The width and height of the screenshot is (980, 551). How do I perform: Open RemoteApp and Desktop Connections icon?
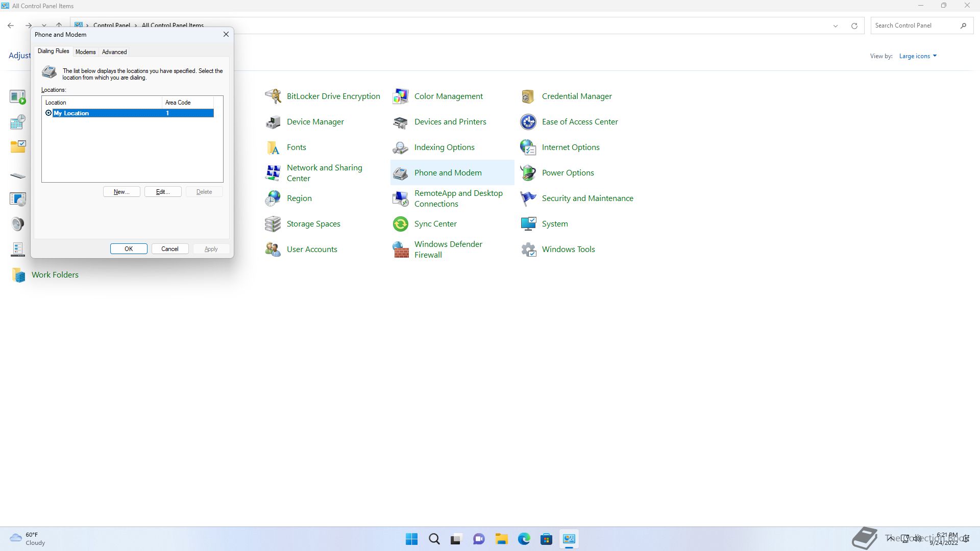(x=401, y=198)
